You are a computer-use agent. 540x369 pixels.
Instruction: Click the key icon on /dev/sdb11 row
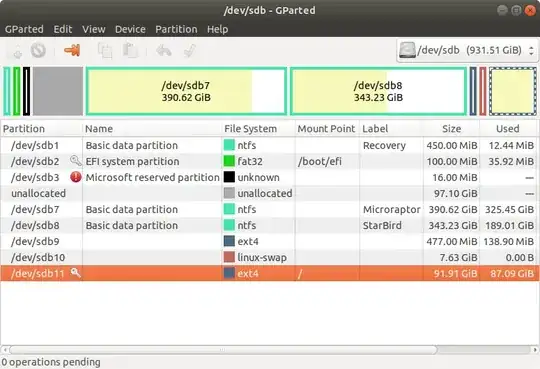tap(75, 273)
